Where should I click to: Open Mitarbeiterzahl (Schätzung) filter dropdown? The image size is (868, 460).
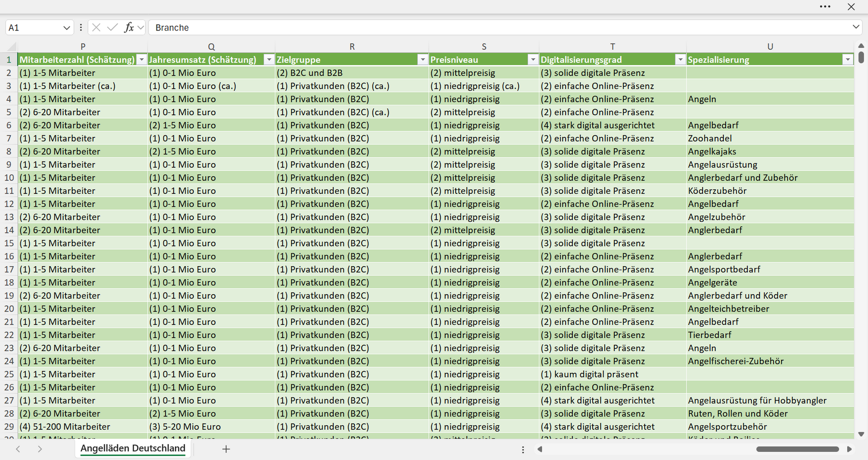tap(142, 60)
